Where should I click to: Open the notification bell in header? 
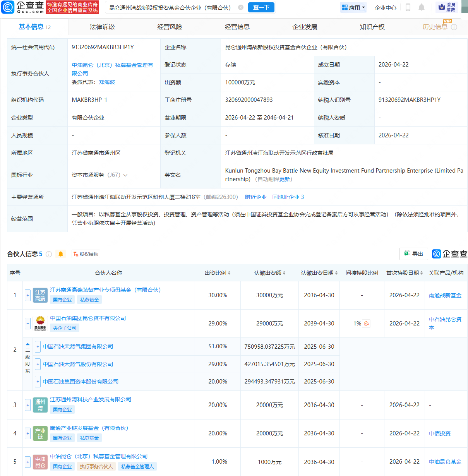[422, 7]
